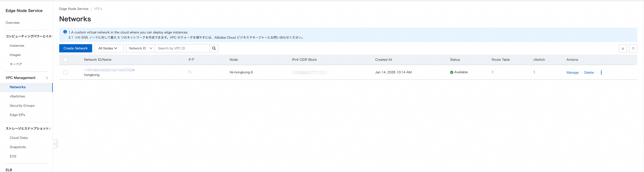Viewport: 644px width, 172px height.
Task: Toggle the select-all header checkbox
Action: (65, 60)
